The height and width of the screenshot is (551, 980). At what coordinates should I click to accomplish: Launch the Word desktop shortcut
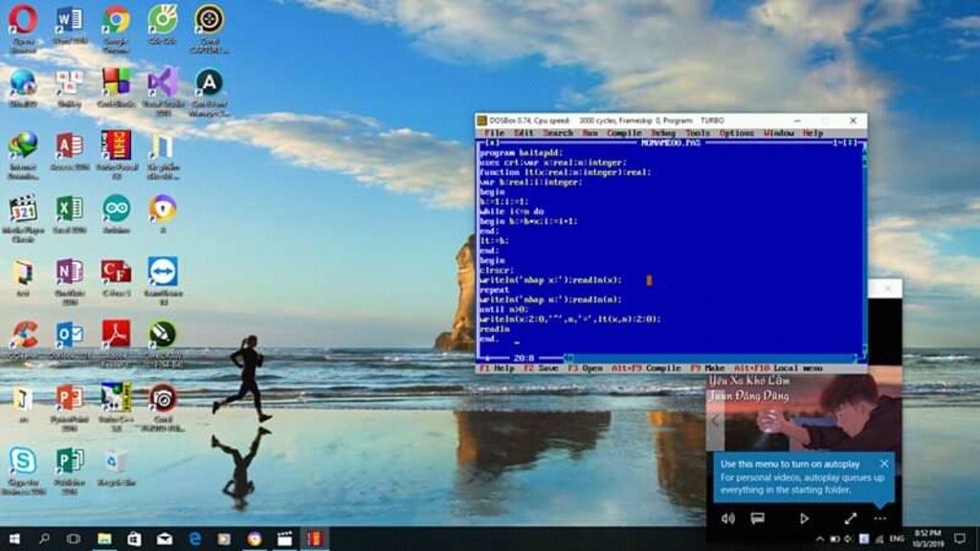click(69, 20)
